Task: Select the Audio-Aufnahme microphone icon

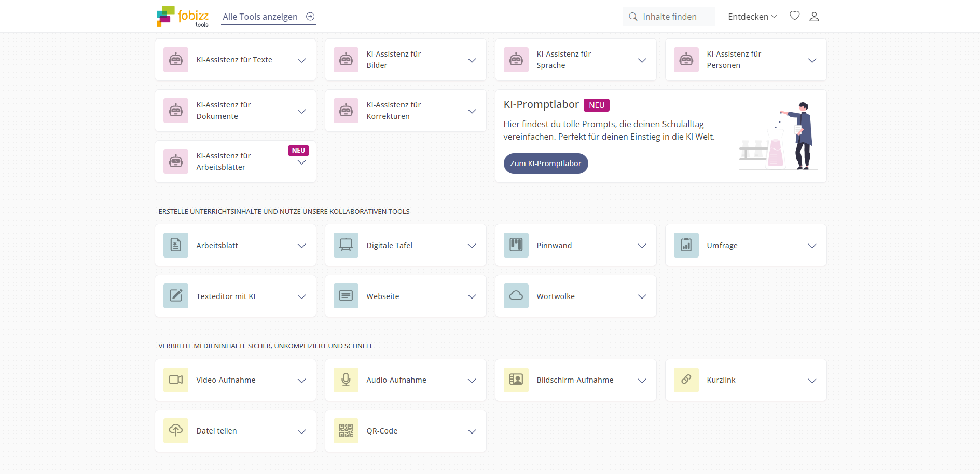Action: (x=346, y=380)
